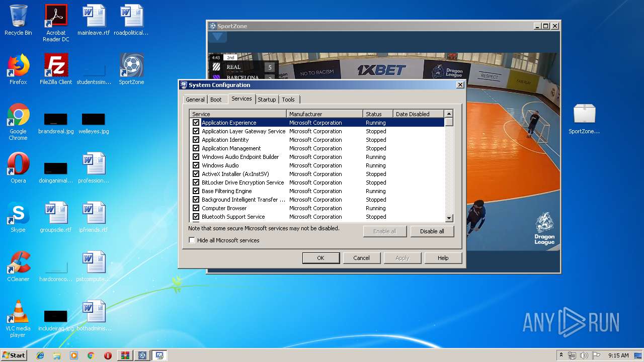This screenshot has width=644, height=362.
Task: Click Chrome icon in the taskbar
Action: 91,355
